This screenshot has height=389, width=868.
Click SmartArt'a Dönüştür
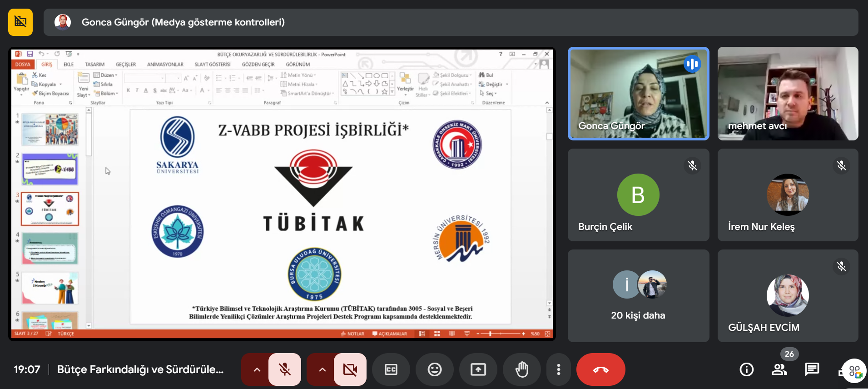coord(308,93)
